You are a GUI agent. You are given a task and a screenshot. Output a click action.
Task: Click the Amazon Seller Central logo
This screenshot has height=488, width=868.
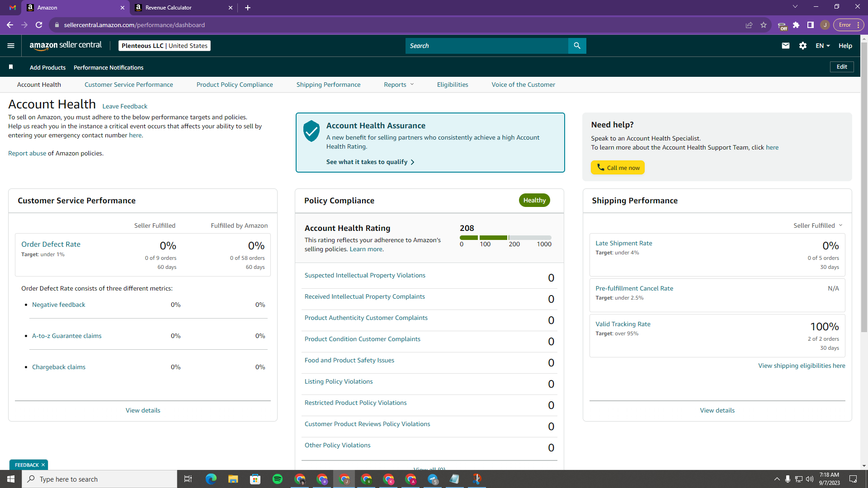(66, 45)
